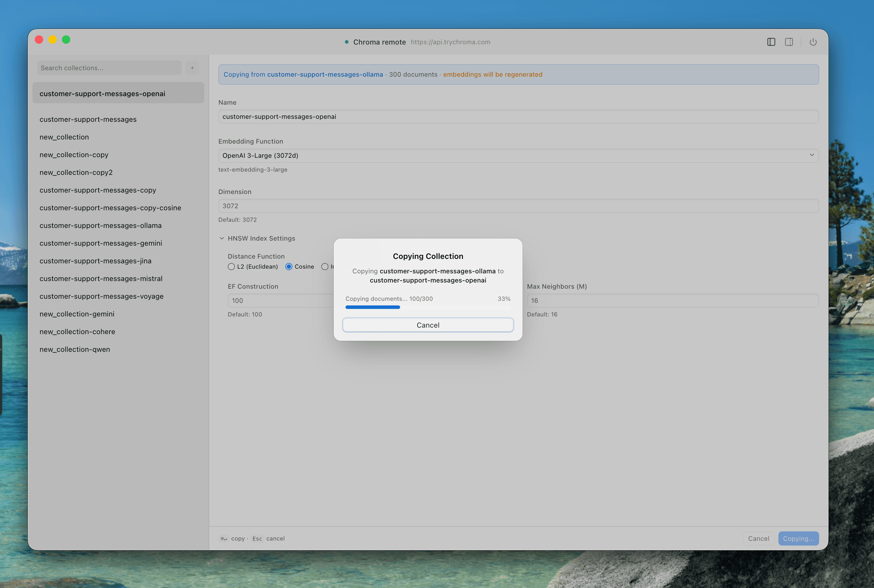Viewport: 874px width, 588px height.
Task: Open the new_collection-cohere sidebar item
Action: click(x=77, y=331)
